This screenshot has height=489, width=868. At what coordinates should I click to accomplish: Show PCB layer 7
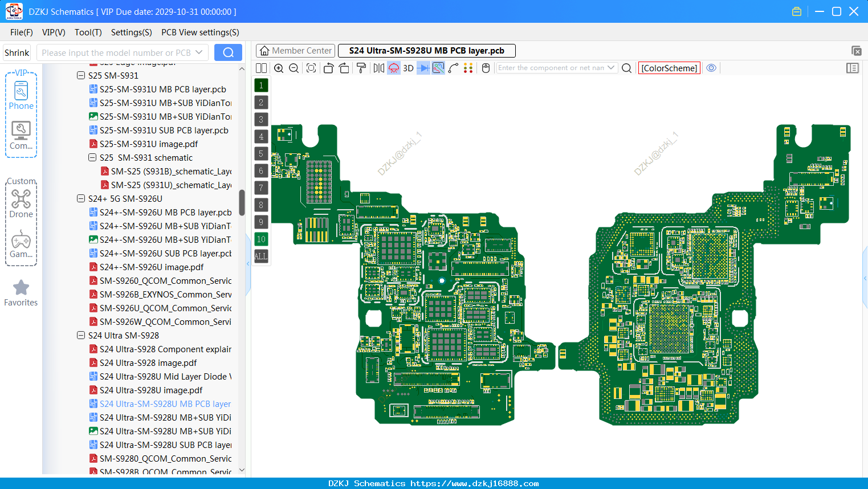point(261,188)
